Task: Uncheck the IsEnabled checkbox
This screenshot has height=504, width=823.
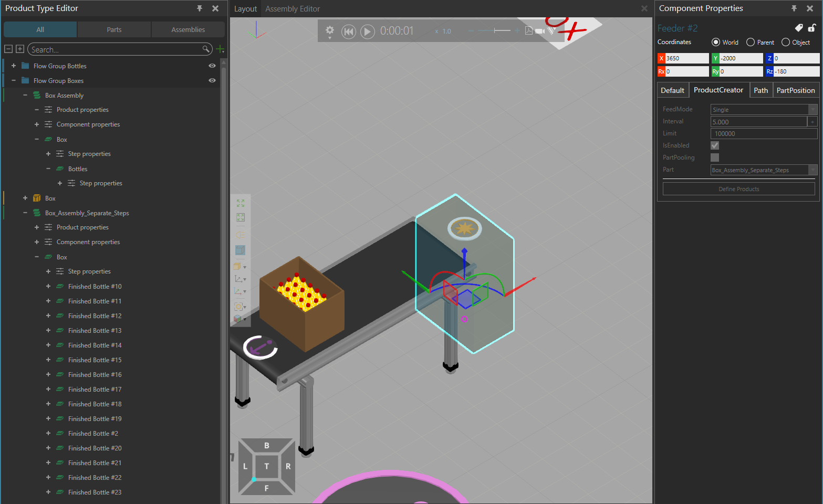Action: [715, 145]
